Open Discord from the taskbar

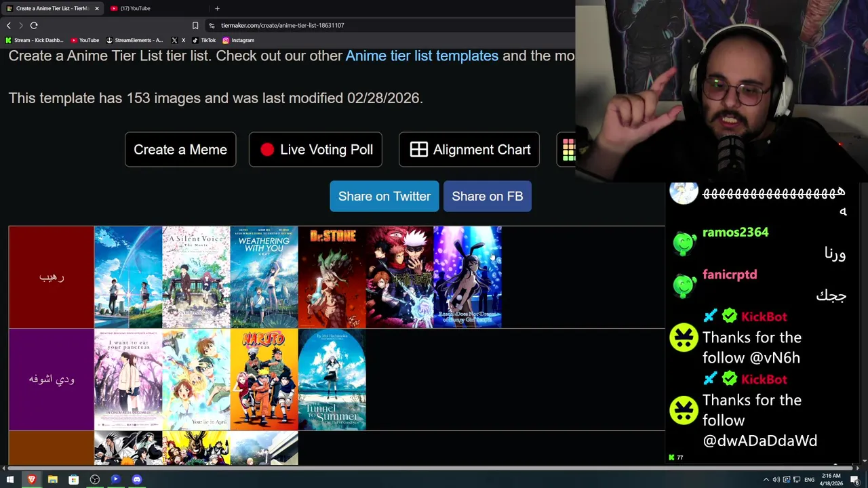point(137,479)
